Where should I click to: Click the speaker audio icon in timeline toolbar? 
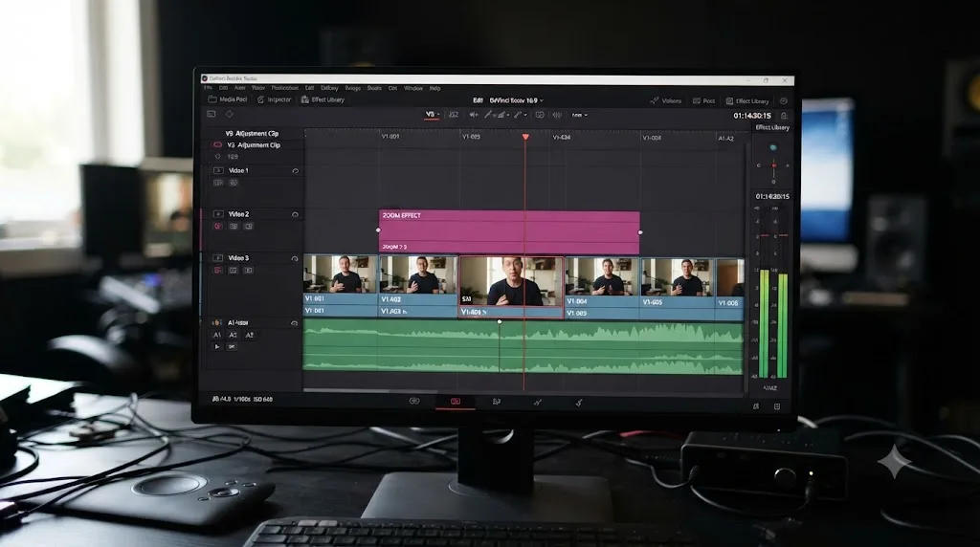coord(474,114)
